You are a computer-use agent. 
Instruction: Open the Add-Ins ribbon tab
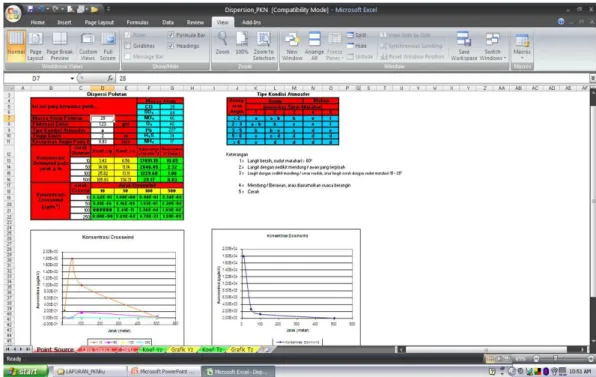[x=251, y=22]
